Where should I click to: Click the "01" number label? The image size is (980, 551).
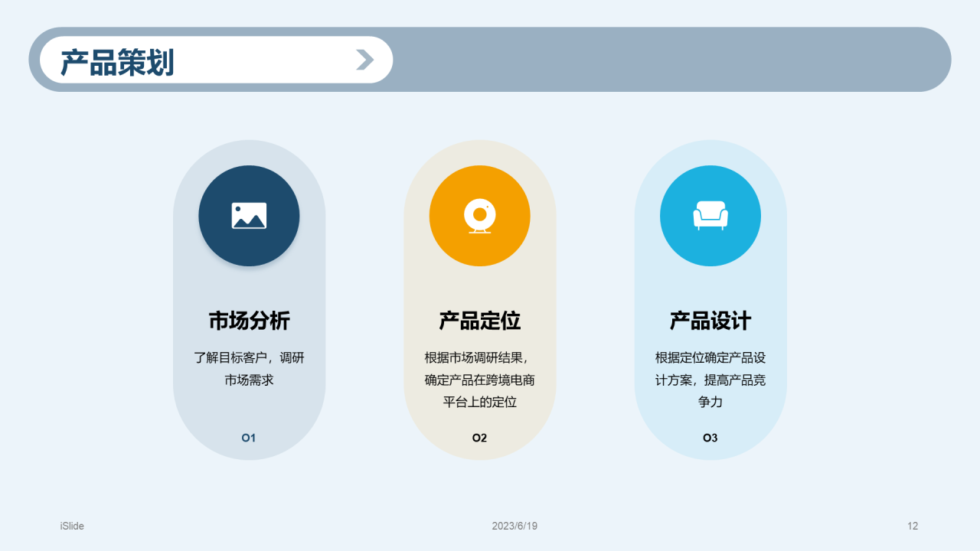click(249, 438)
